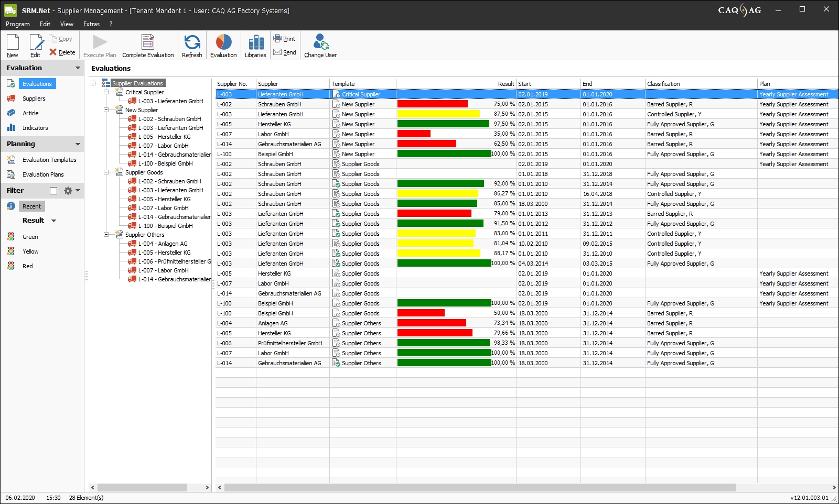The image size is (839, 504).
Task: Collapse the Planning sidebar section
Action: 78,144
